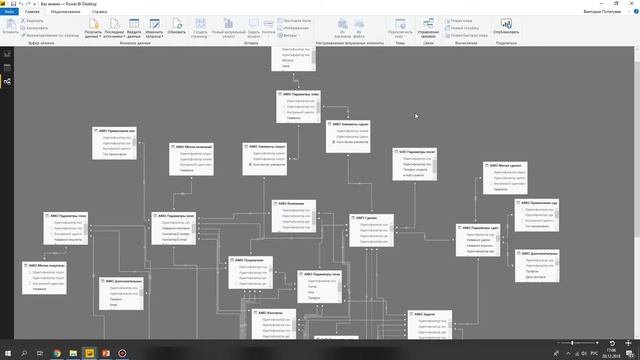The width and height of the screenshot is (640, 360).
Task: Click the blue help info icon near user name
Action: click(636, 11)
